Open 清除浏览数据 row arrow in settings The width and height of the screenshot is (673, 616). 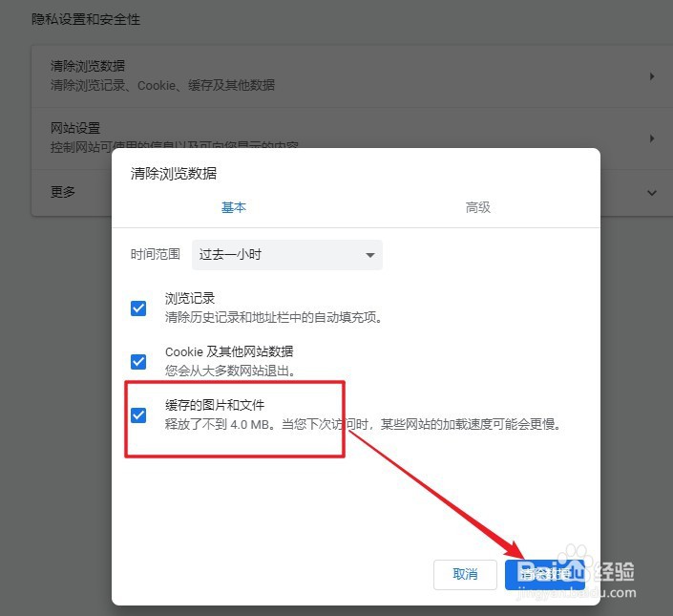652,76
